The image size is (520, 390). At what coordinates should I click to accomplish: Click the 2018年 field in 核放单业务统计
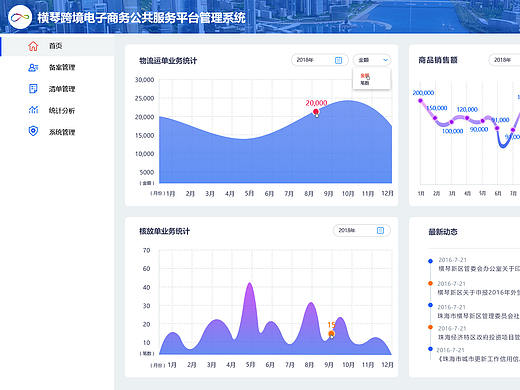[x=362, y=230]
